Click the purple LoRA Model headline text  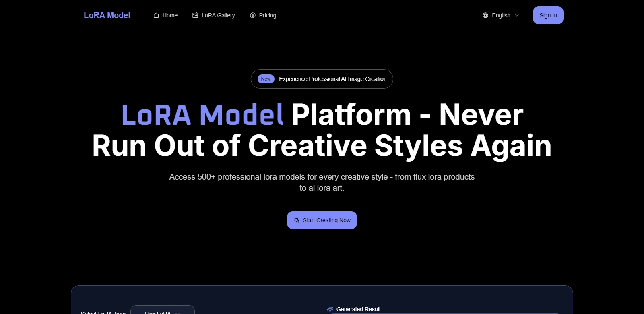(x=202, y=115)
